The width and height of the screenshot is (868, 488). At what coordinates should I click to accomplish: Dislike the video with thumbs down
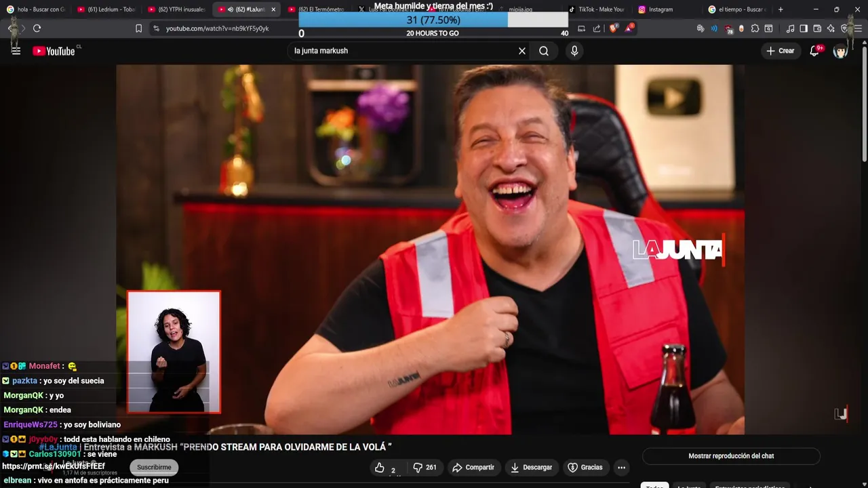pyautogui.click(x=425, y=468)
